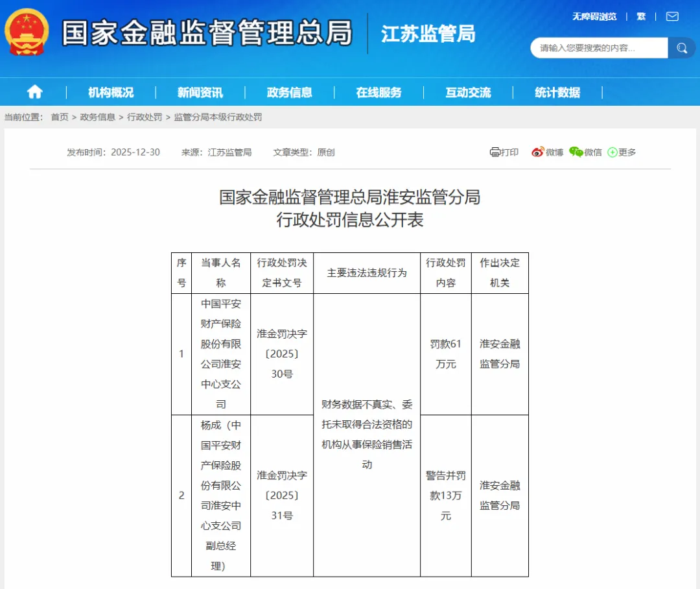Click header cell 当事人名称
Screen dimensions: 700x589
tap(221, 272)
